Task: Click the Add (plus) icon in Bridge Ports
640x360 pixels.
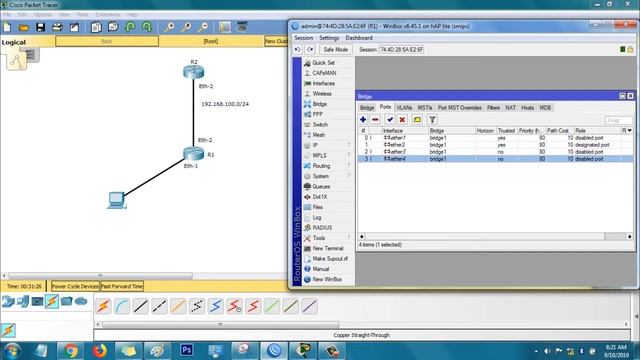Action: tap(363, 120)
